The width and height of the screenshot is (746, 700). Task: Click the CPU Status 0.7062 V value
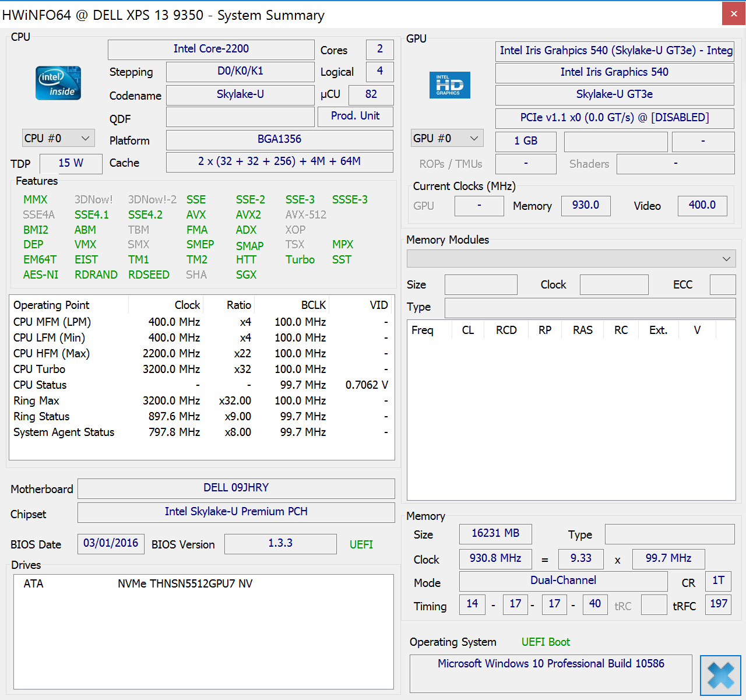[367, 385]
